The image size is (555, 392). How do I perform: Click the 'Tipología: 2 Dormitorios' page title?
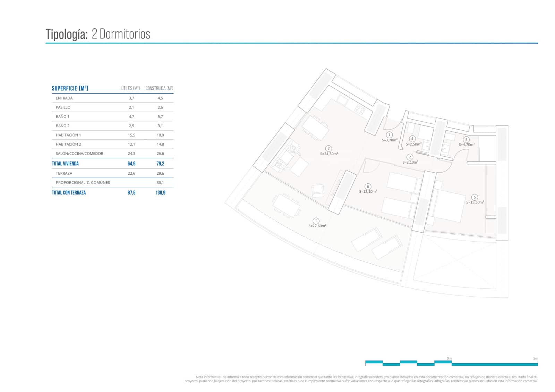(98, 34)
